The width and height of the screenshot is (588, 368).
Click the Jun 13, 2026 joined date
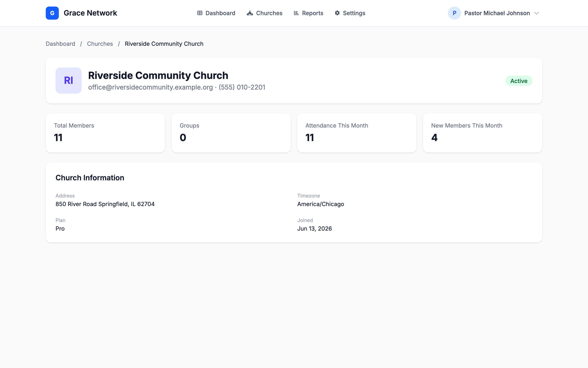[314, 229]
